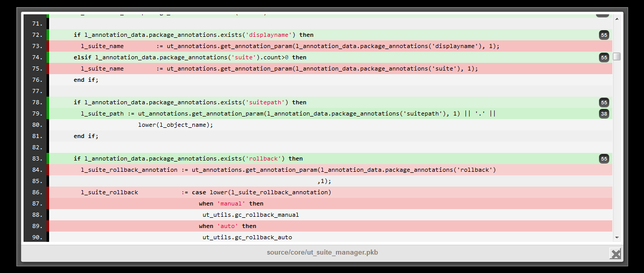Click line number 73 in gutter
This screenshot has width=644, height=273.
(x=37, y=46)
